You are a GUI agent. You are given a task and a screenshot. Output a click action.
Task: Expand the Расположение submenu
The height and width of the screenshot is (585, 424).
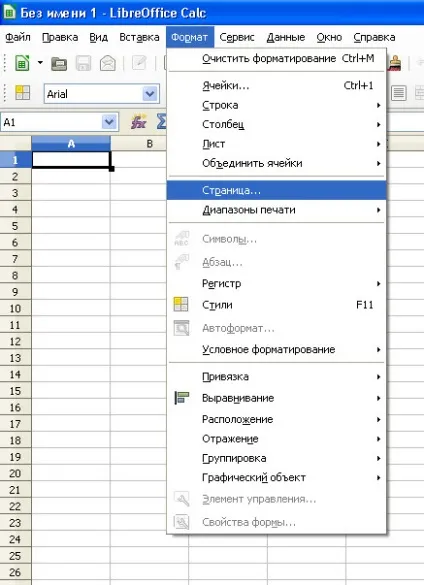click(x=276, y=419)
